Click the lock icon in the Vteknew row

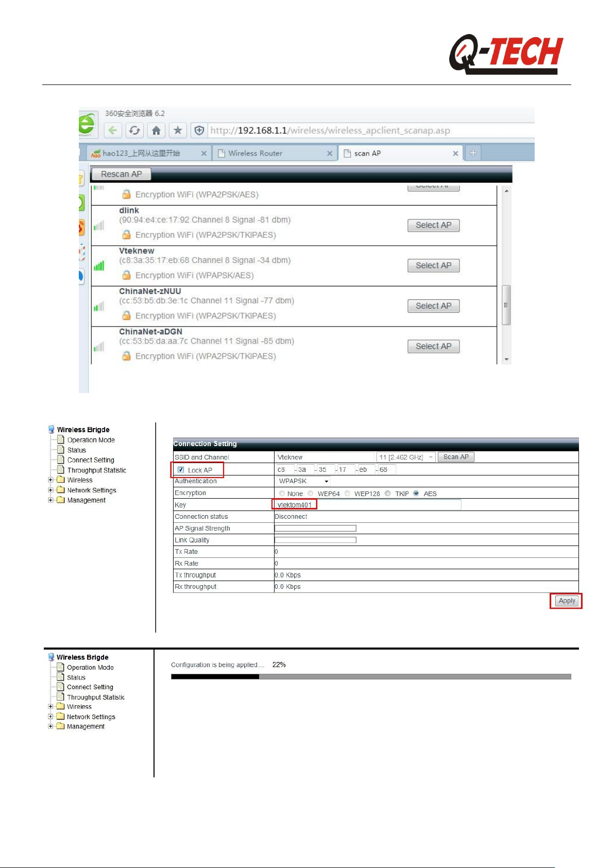pos(126,275)
